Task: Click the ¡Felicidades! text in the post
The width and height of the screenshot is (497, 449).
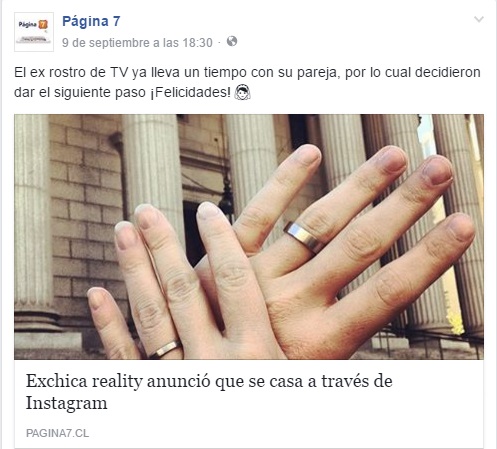Action: [x=190, y=92]
